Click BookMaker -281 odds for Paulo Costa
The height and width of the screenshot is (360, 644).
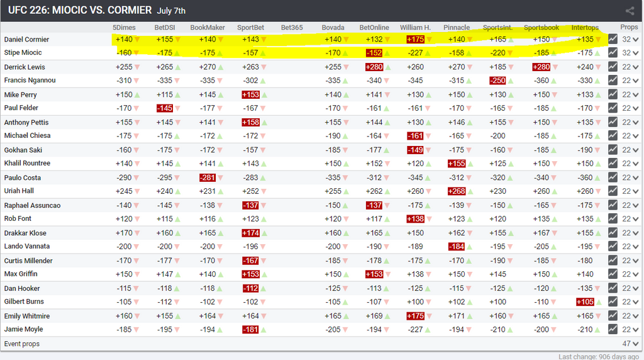(208, 177)
